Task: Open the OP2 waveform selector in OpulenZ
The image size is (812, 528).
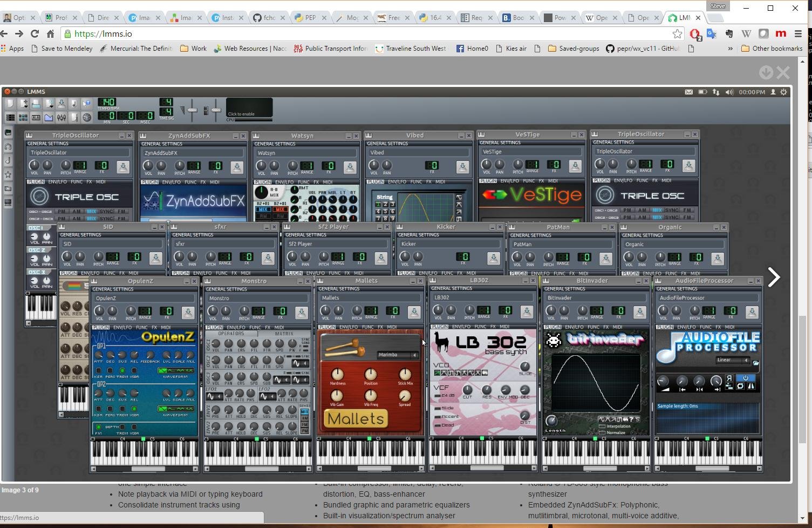Action: pyautogui.click(x=176, y=409)
